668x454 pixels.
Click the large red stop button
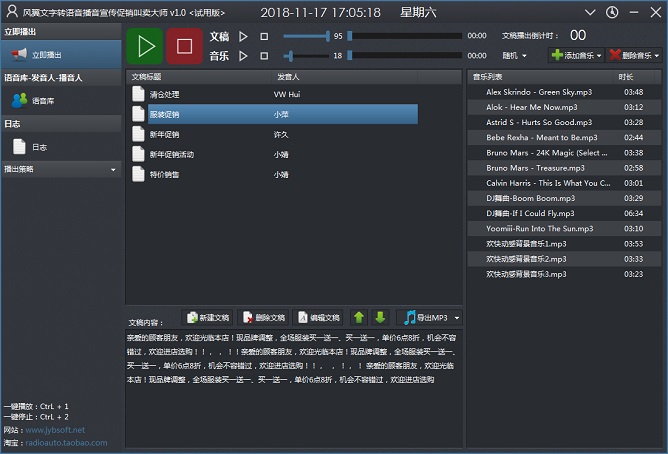tap(184, 46)
